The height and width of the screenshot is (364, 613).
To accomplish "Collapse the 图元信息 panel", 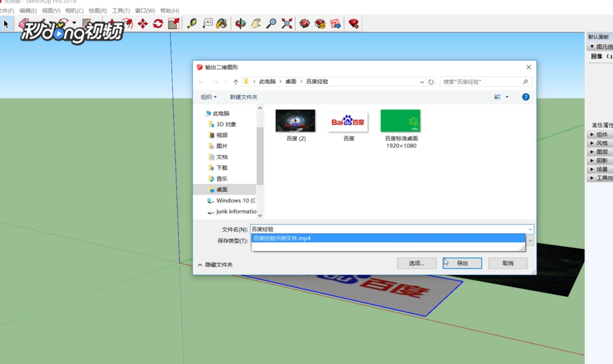I will [592, 47].
